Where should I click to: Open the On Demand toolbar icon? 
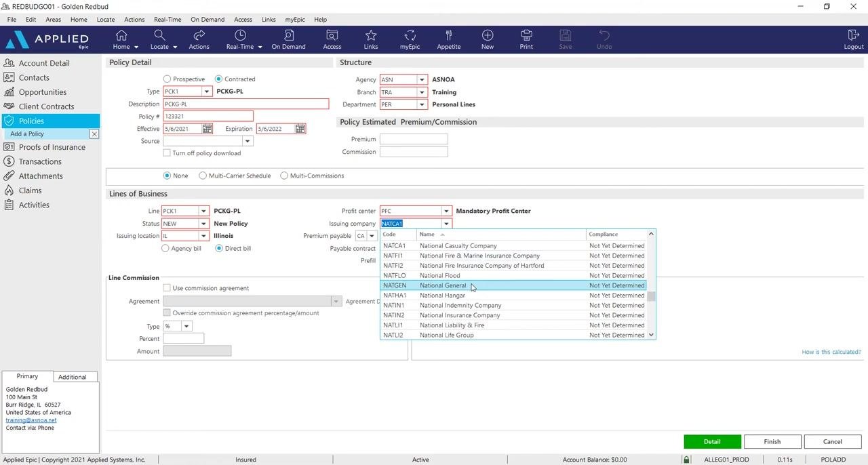click(288, 39)
